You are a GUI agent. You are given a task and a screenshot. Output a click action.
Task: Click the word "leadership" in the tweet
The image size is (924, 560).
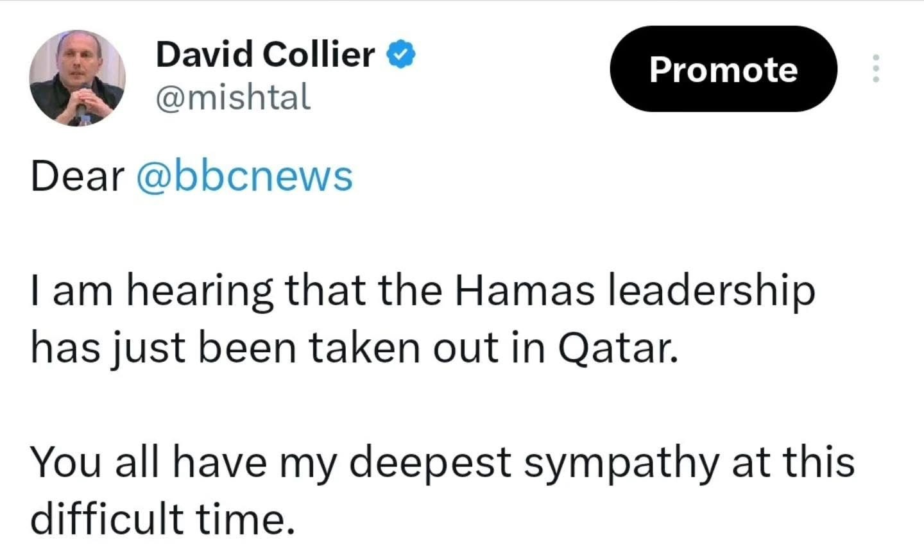[x=710, y=291]
